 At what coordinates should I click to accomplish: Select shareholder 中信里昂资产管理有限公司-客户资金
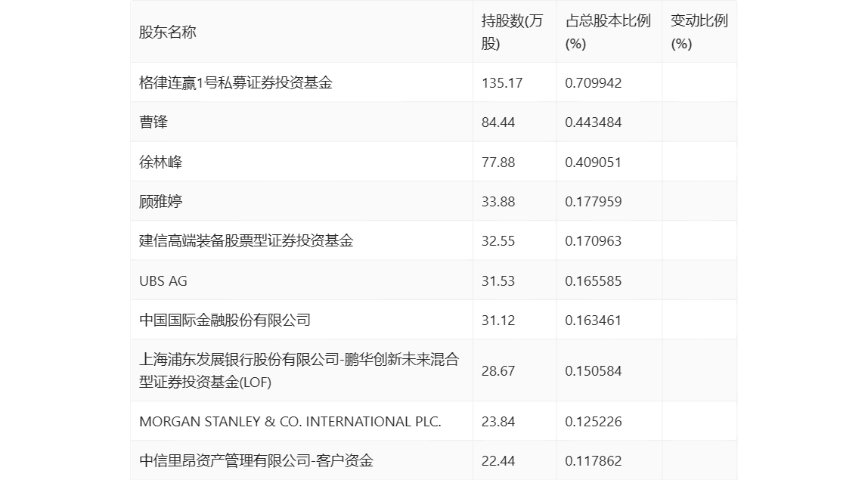pyautogui.click(x=256, y=460)
